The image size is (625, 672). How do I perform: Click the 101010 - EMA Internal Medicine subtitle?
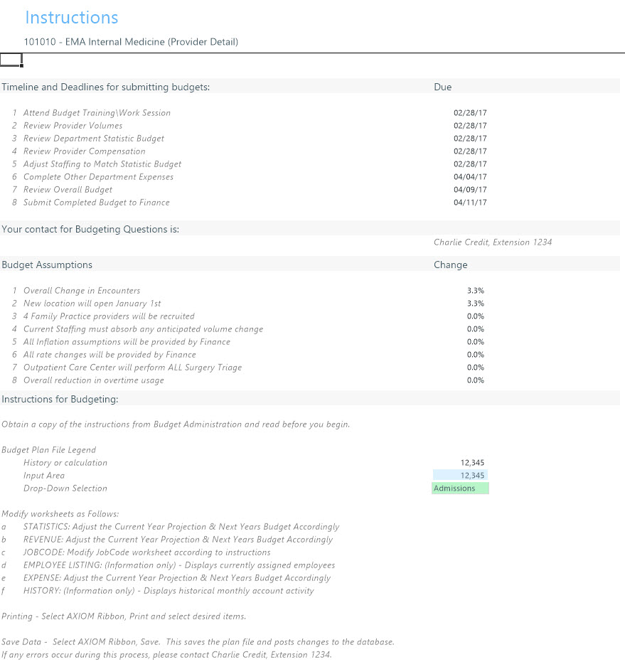[131, 42]
